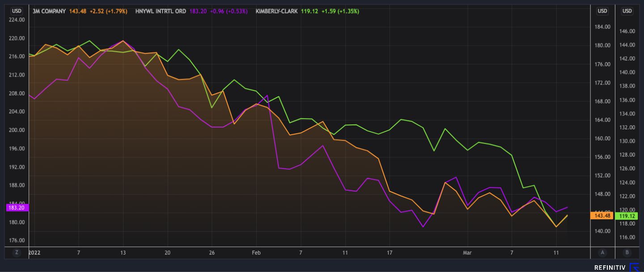Screen dimensions: 644x272
Task: Click the USD badge above the A axis
Action: point(602,11)
